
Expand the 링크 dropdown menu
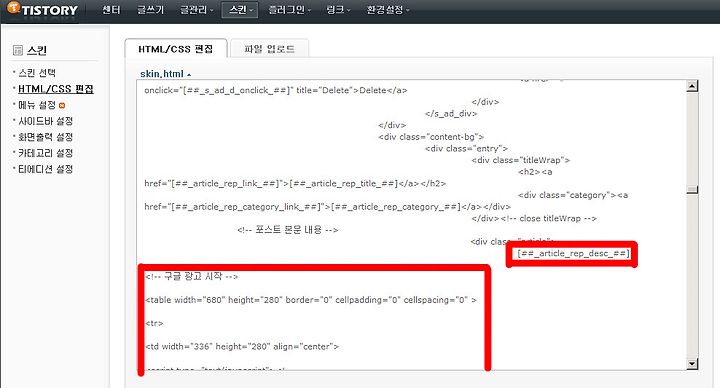coord(338,10)
